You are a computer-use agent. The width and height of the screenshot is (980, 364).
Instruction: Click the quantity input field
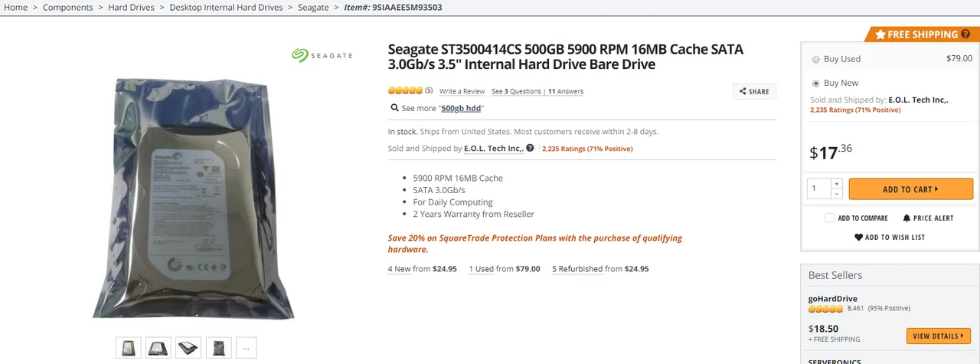point(819,189)
